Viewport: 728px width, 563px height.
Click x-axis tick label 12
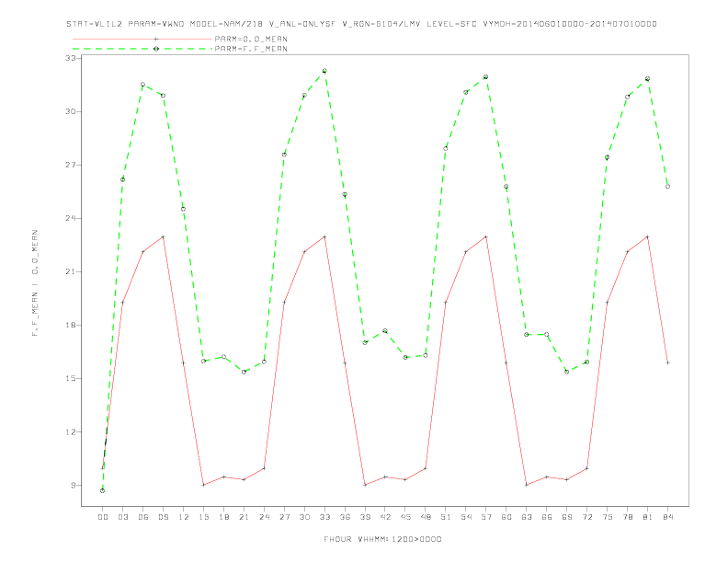tap(184, 517)
